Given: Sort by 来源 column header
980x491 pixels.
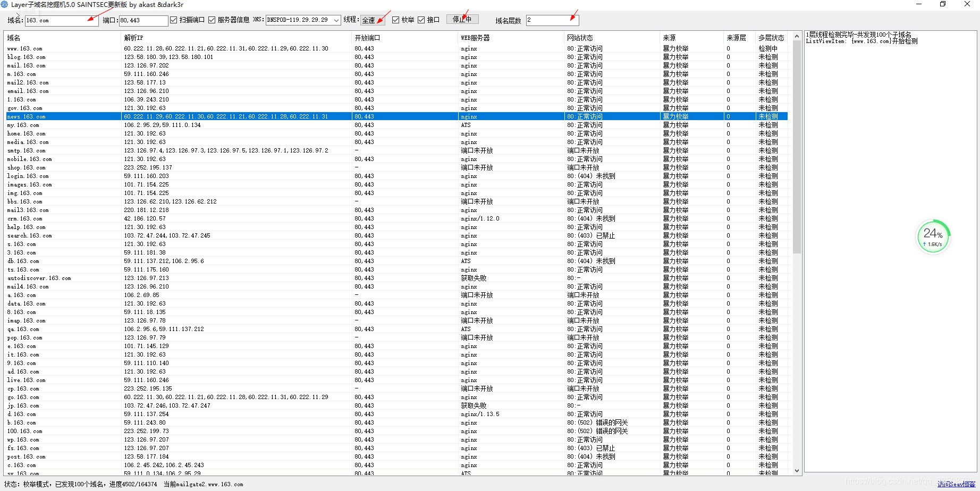Looking at the screenshot, I should click(x=692, y=38).
